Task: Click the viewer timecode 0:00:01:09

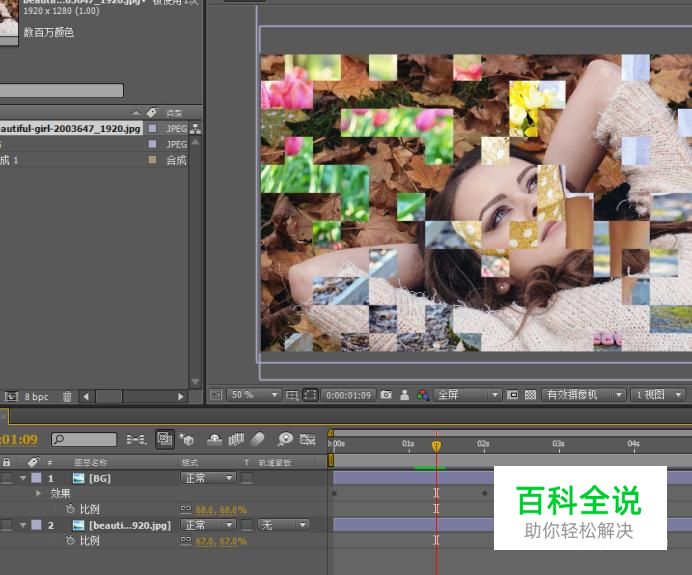Action: 348,395
